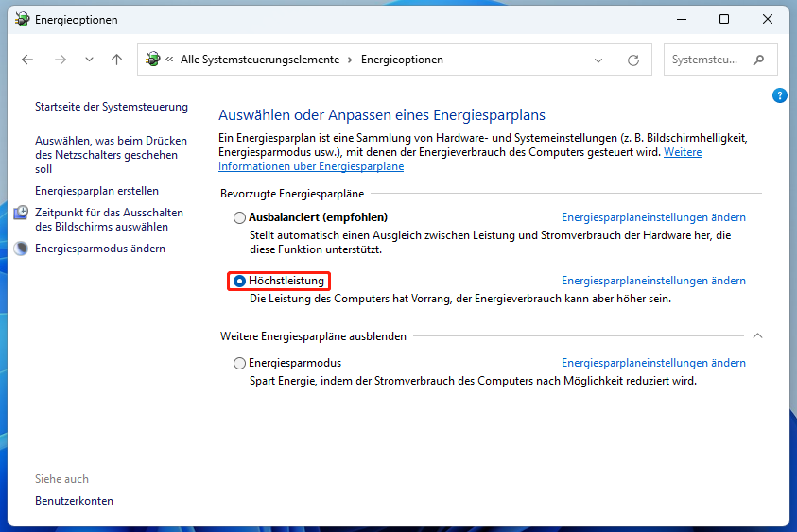The height and width of the screenshot is (532, 797).
Task: Change plan settings for Ausbalanciert
Action: coord(653,217)
